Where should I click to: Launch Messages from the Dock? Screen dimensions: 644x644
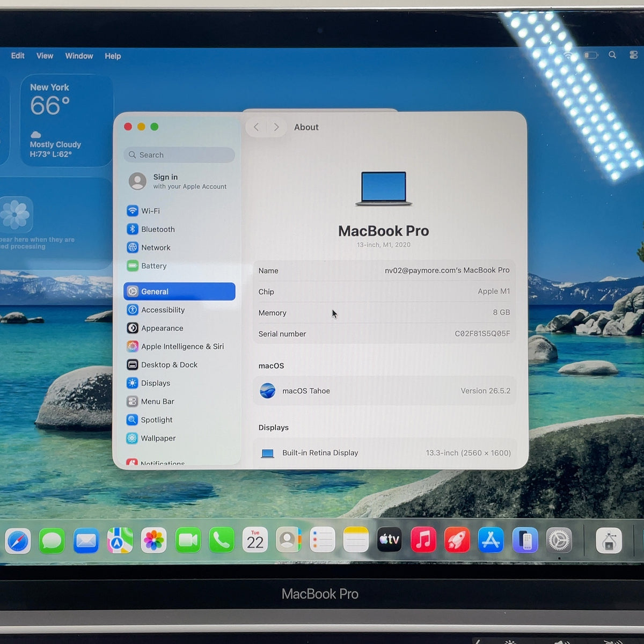52,540
